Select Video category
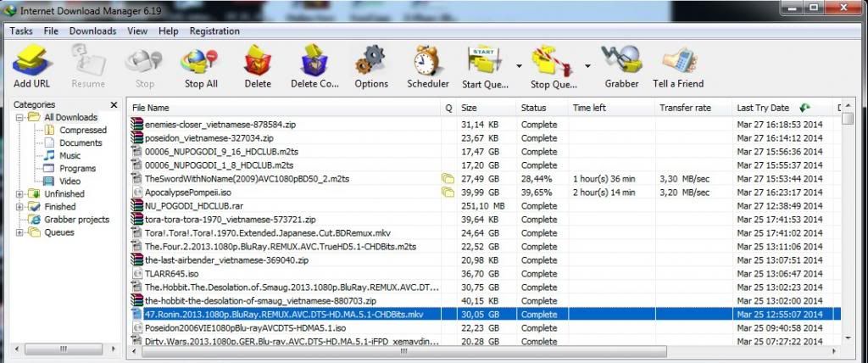Viewport: 868px width, 363px height. [70, 181]
